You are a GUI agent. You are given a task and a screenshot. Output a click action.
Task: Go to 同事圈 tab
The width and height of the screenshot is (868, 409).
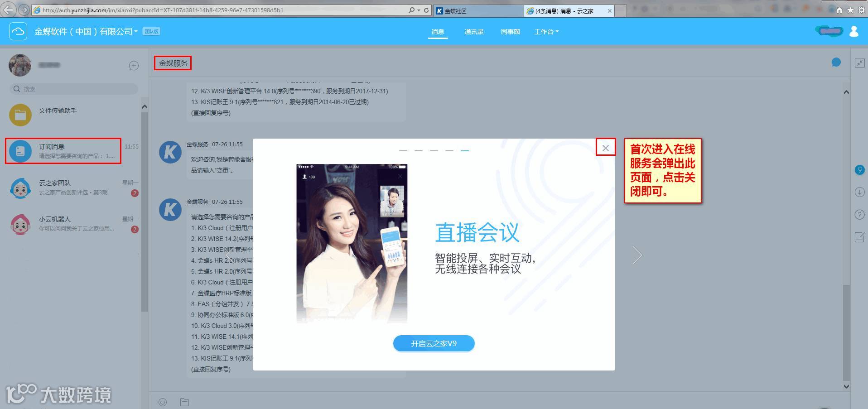tap(510, 32)
